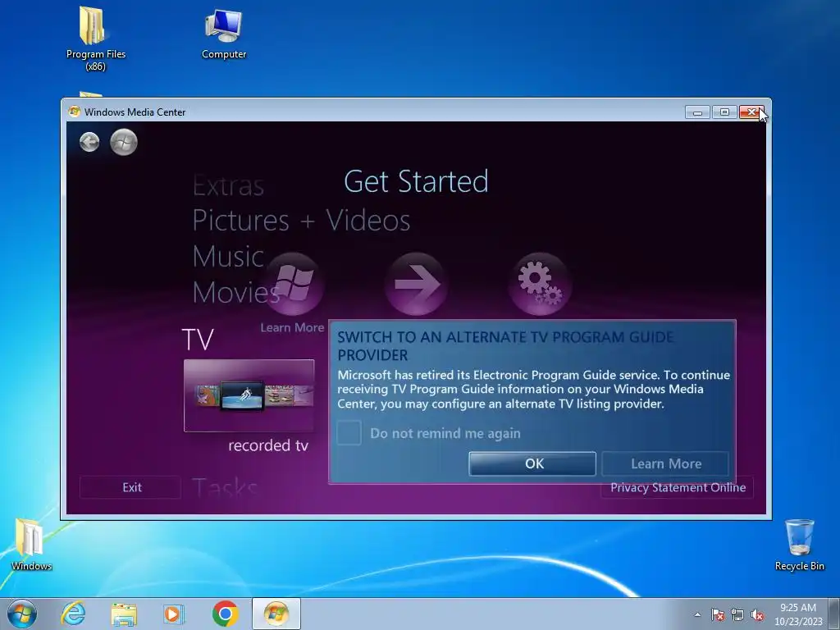The height and width of the screenshot is (630, 840).
Task: Go back with the Media Center back arrow
Action: tap(89, 142)
